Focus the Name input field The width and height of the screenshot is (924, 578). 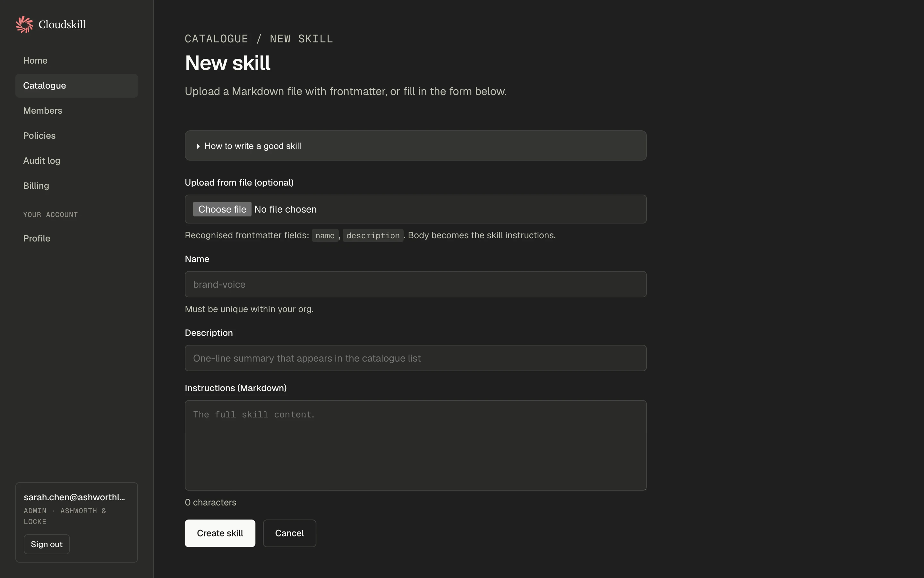pos(415,285)
